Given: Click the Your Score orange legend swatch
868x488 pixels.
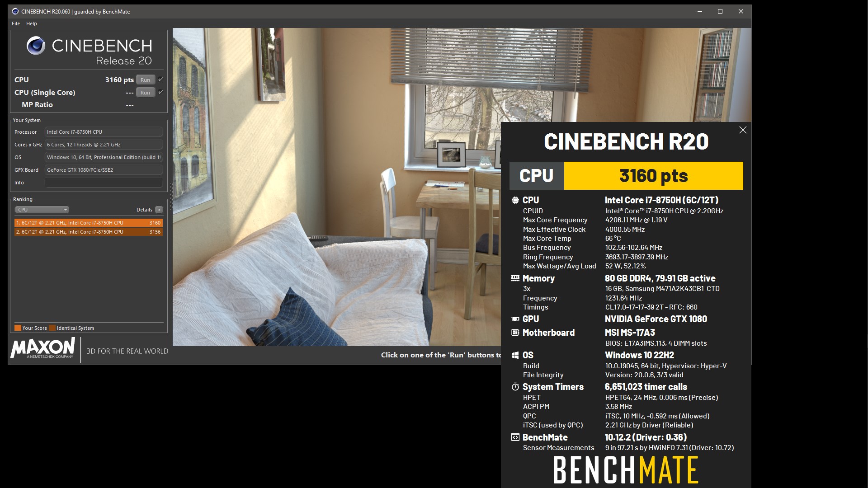Looking at the screenshot, I should [18, 328].
